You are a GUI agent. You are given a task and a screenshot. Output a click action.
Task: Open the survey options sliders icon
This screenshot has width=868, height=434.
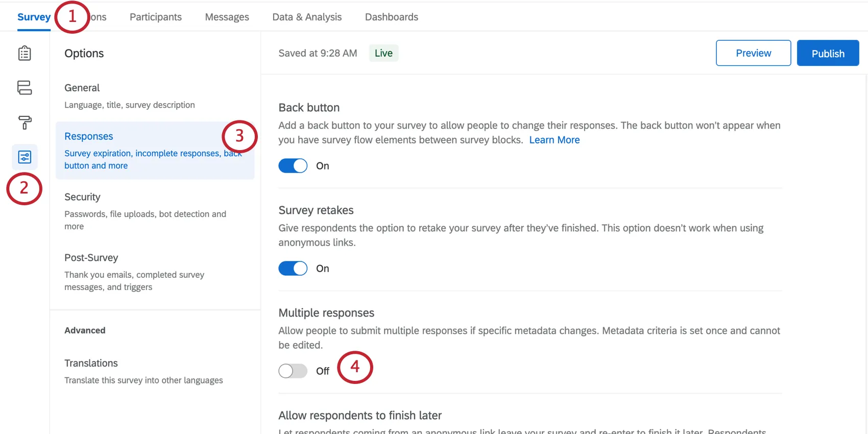click(25, 157)
